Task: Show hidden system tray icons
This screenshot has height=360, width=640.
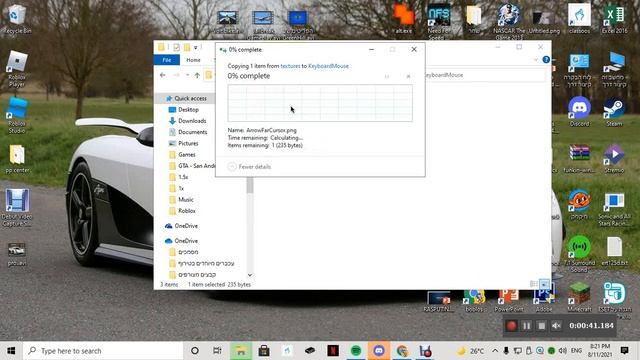Action: [495, 351]
